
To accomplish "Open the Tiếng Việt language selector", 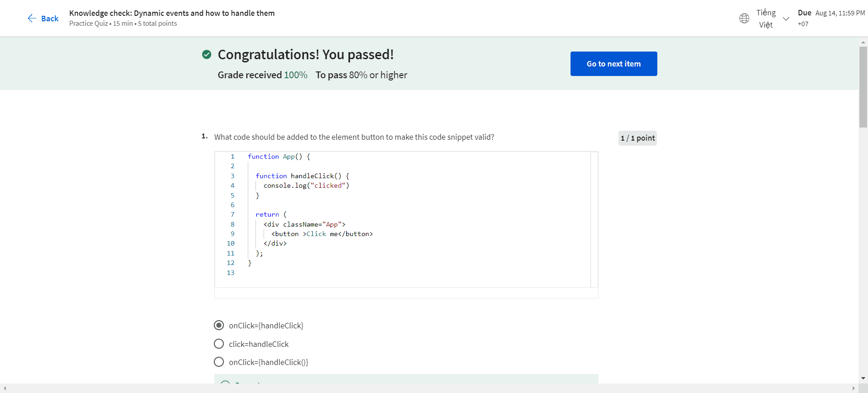I will (x=766, y=19).
